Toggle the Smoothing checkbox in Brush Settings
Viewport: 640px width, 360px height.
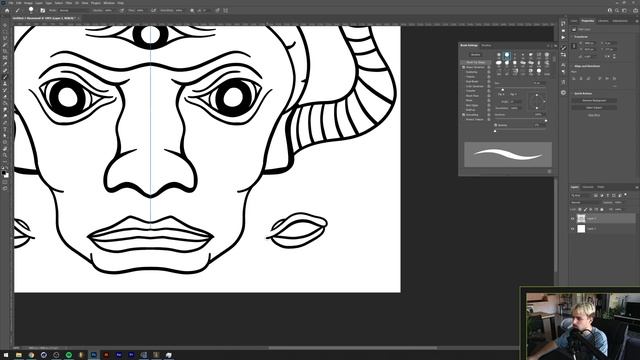[x=463, y=115]
